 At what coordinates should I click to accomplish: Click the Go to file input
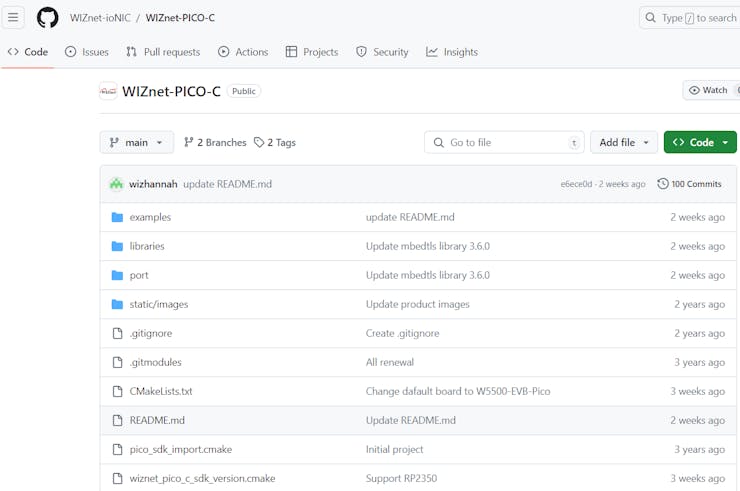(x=505, y=143)
